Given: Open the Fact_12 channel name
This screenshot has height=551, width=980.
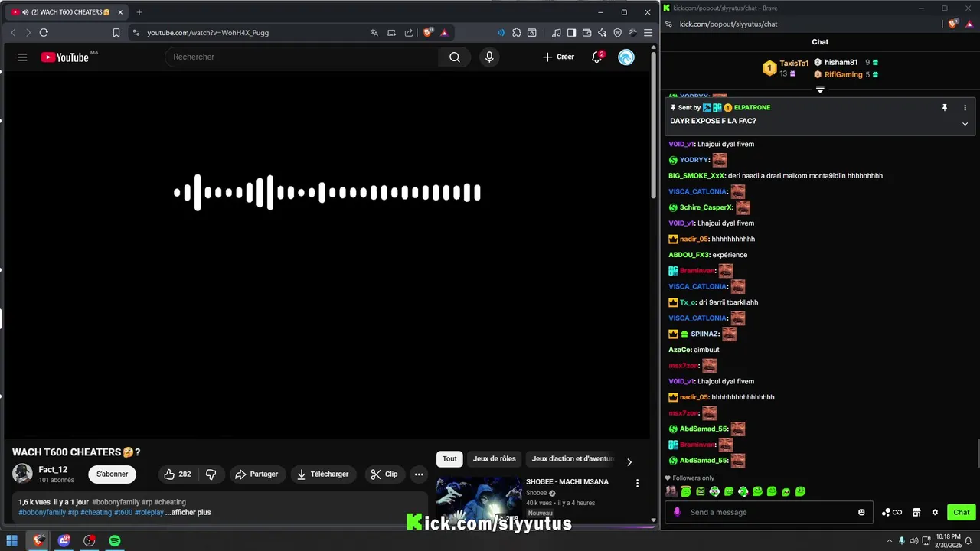Looking at the screenshot, I should click(53, 470).
